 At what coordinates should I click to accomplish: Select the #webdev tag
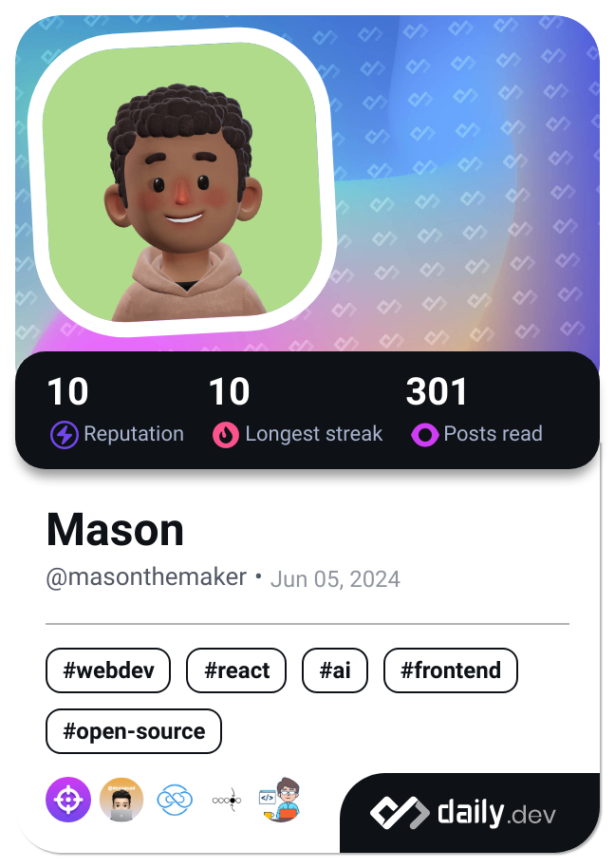point(108,670)
